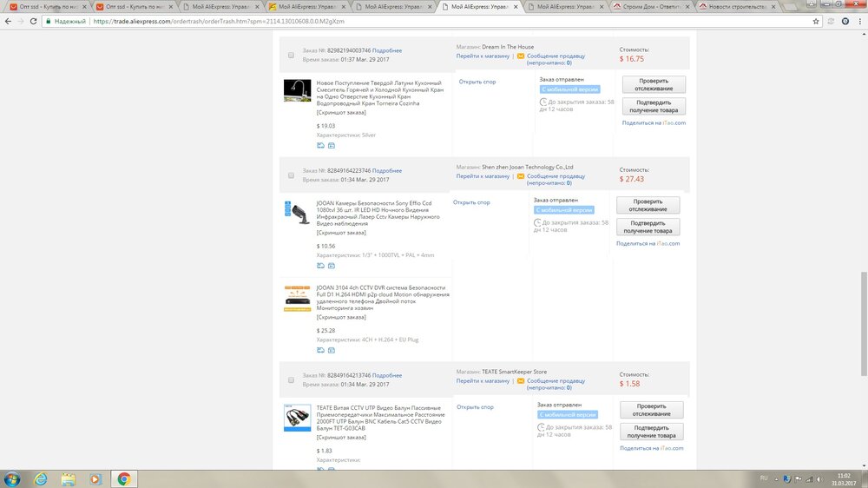Screen dimensions: 868x488
Task: Switch to the 'Строим Дом' browser tab
Action: click(x=652, y=7)
